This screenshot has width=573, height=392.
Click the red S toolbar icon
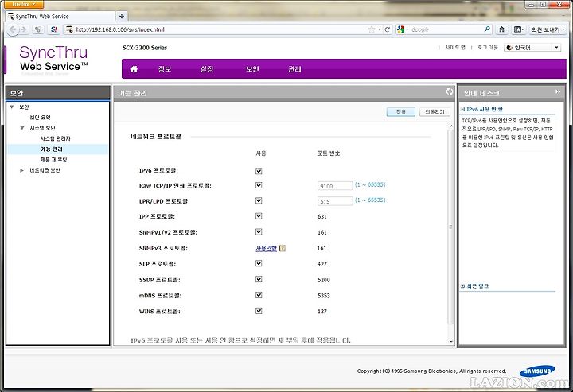click(54, 29)
